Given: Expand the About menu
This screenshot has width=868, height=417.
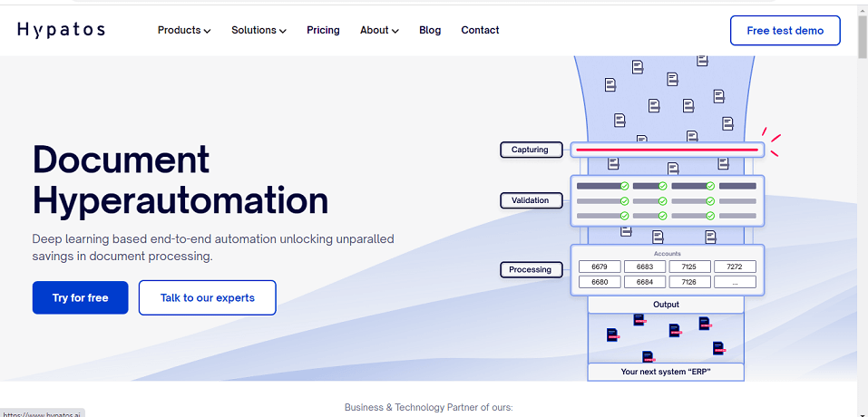Looking at the screenshot, I should (379, 31).
